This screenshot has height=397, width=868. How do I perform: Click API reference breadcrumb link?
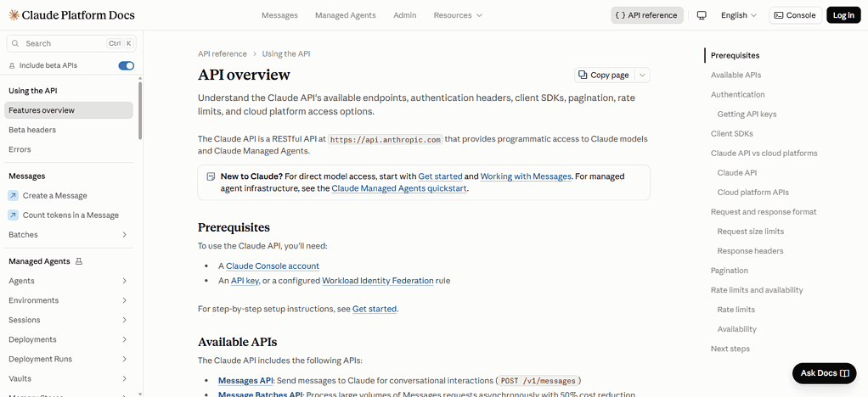[222, 53]
